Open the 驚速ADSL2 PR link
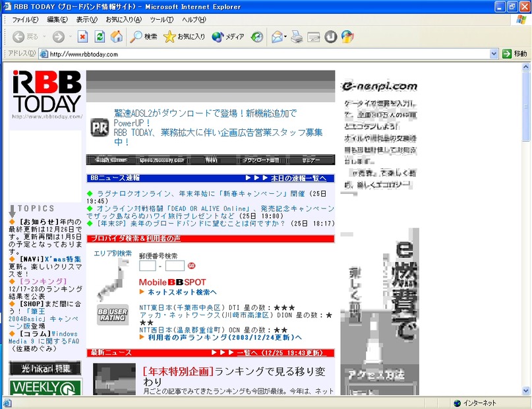 205,118
